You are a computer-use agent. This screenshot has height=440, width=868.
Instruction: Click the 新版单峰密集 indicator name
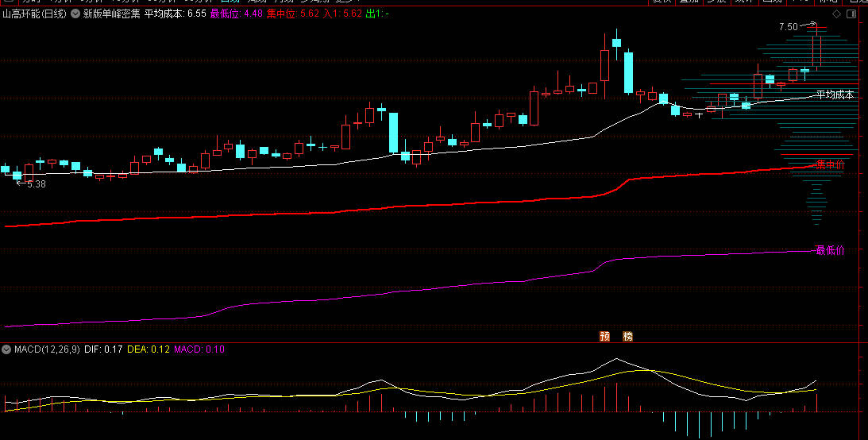click(x=112, y=14)
